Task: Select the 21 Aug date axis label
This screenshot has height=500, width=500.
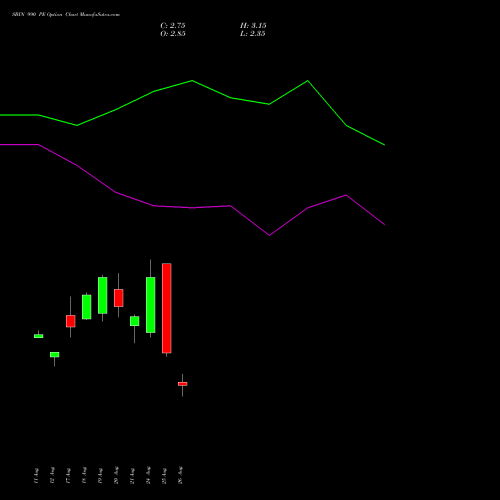Action: pos(132,475)
